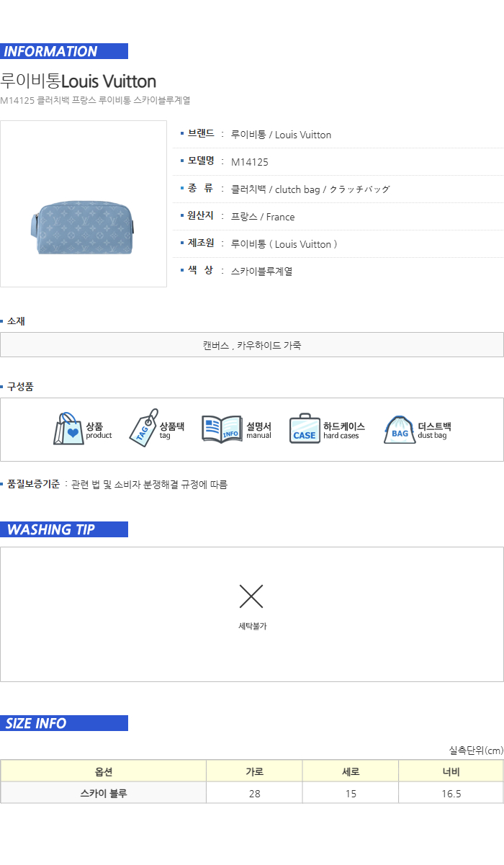Click the no-washing X icon
Image resolution: width=504 pixels, height=865 pixels.
click(x=251, y=596)
